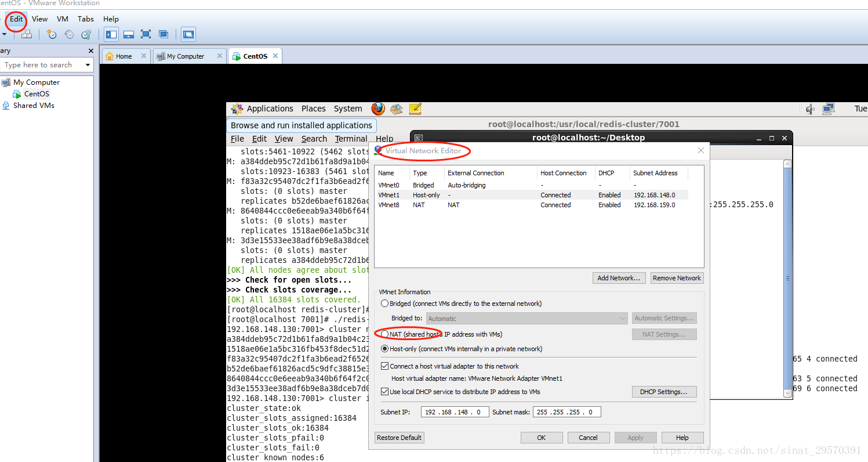Click the Desktop terminal window menu icon
The height and width of the screenshot is (462, 868).
click(x=418, y=138)
